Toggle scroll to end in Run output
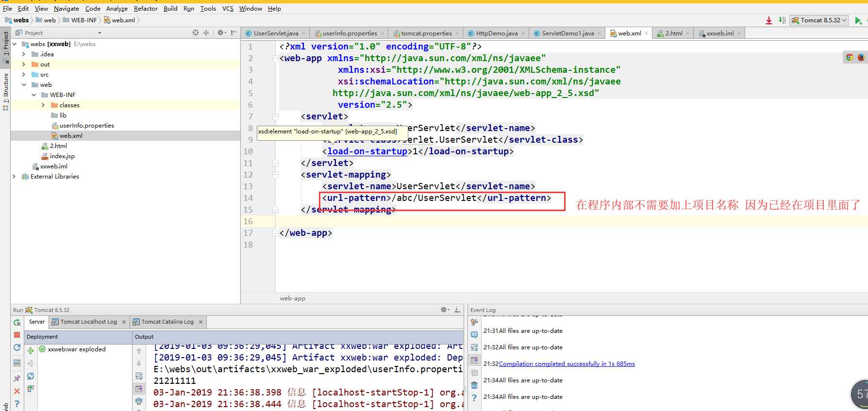 (139, 389)
